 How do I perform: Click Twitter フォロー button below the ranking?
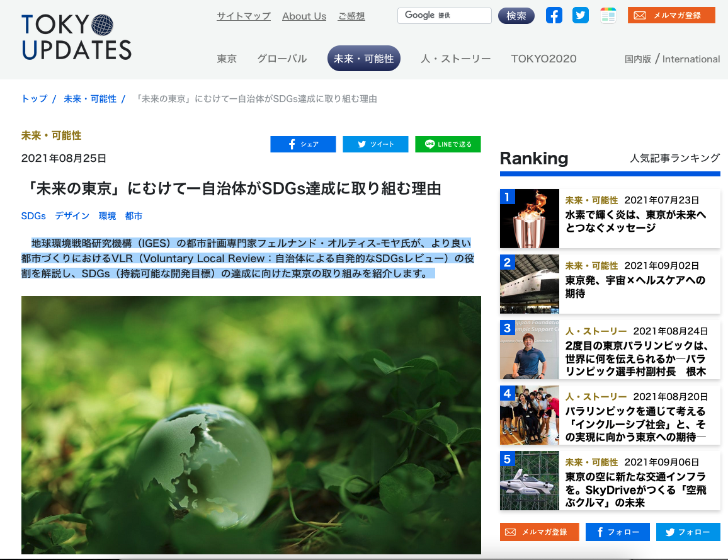point(688,532)
